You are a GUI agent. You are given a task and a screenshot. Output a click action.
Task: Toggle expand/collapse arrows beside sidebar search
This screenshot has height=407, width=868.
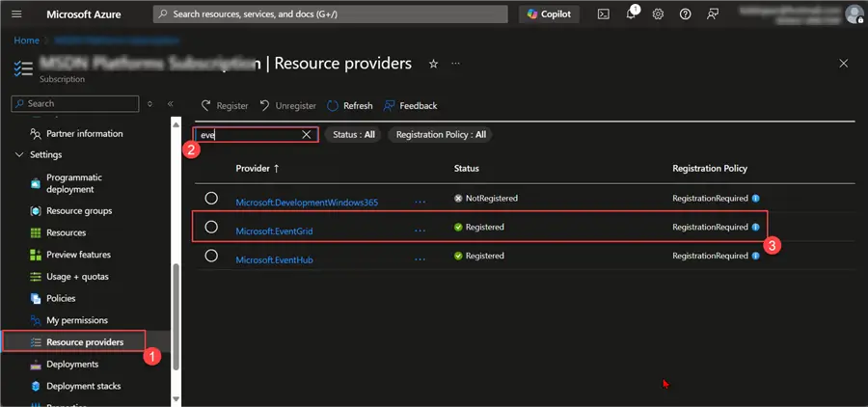click(x=150, y=103)
